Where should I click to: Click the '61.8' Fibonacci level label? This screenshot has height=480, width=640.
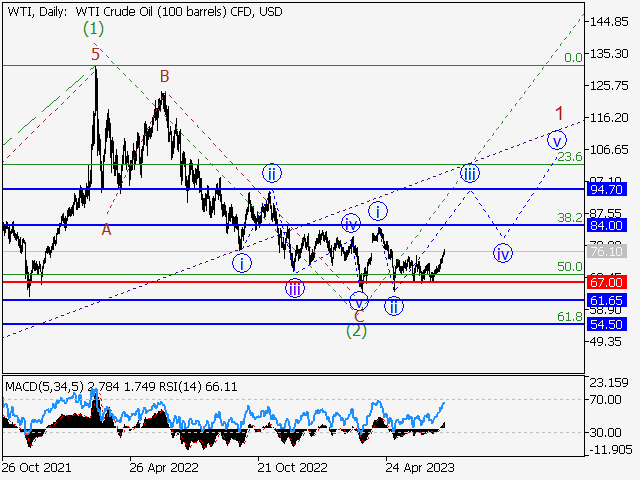[x=570, y=316]
